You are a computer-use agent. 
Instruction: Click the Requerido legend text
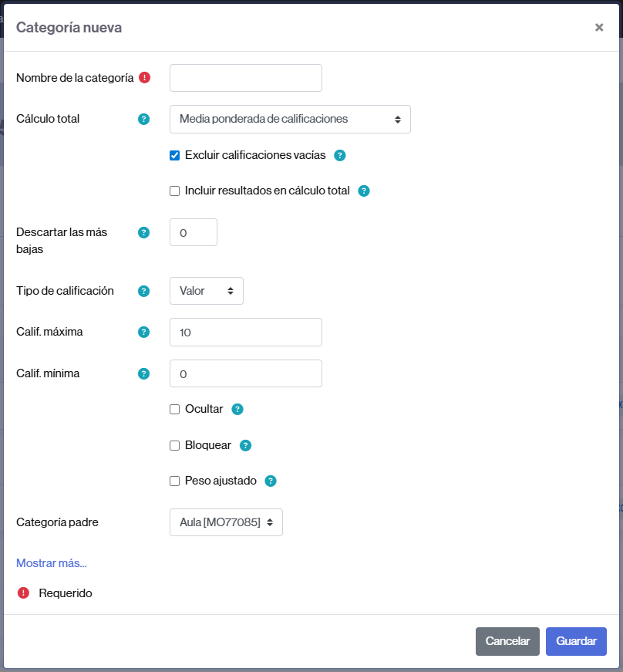click(66, 593)
